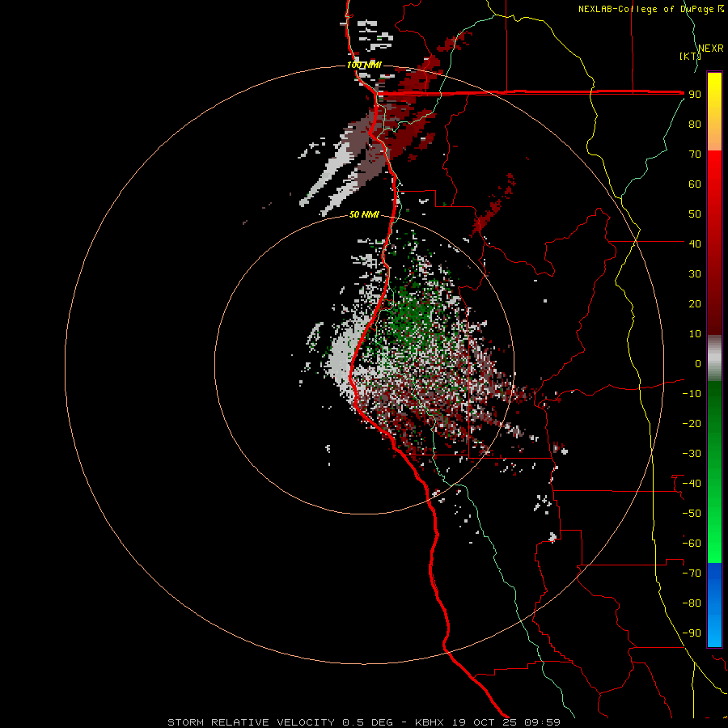728x728 pixels.
Task: Pick the scale value -80
Action: (692, 603)
